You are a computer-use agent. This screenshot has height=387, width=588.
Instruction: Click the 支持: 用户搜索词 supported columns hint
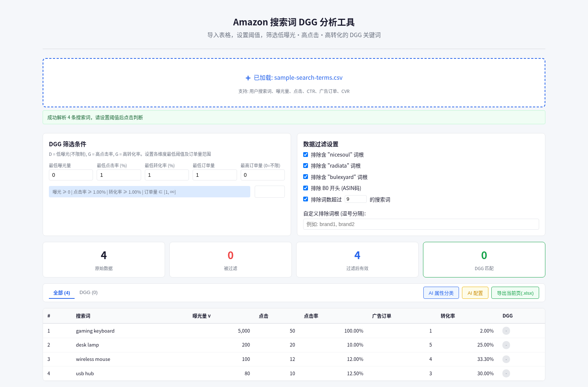tap(294, 92)
